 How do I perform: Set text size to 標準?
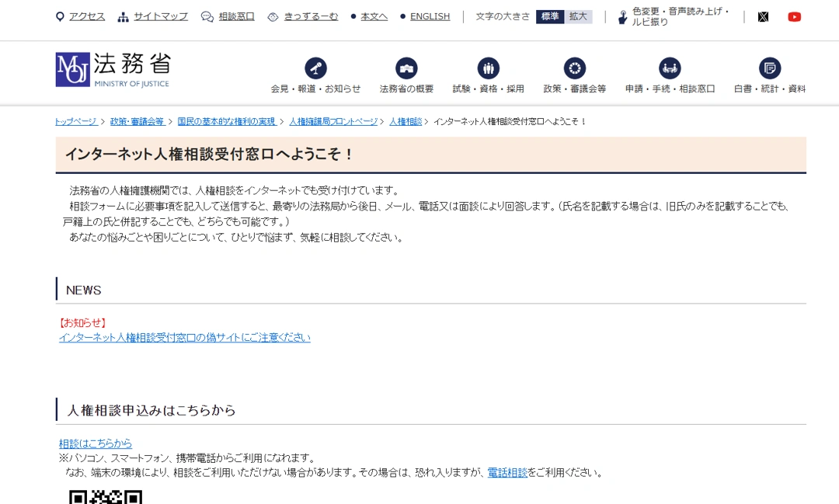[x=549, y=16]
